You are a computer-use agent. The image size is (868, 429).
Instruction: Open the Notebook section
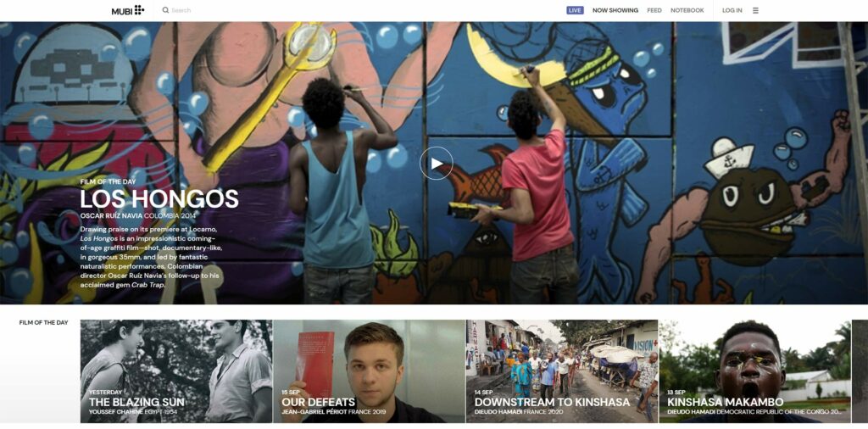687,10
